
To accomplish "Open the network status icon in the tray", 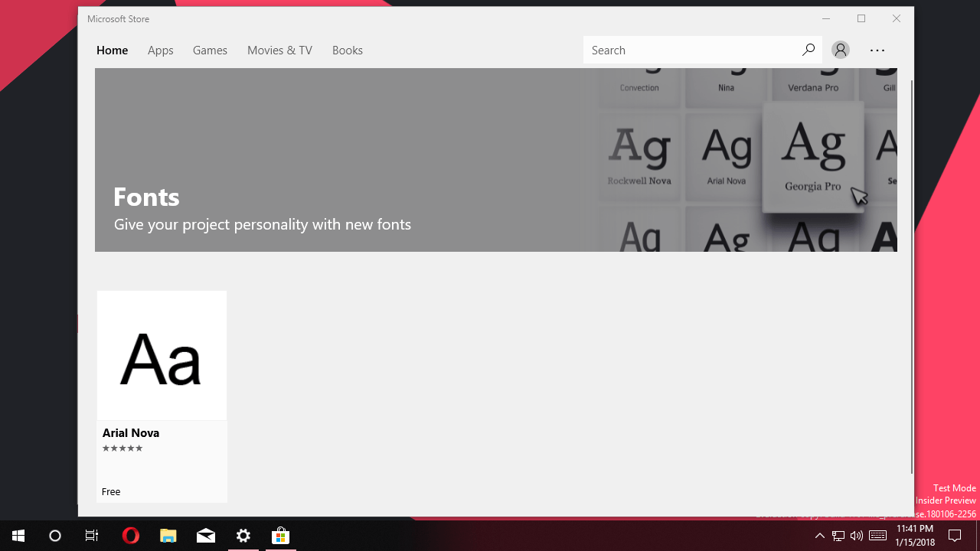I will (x=838, y=536).
